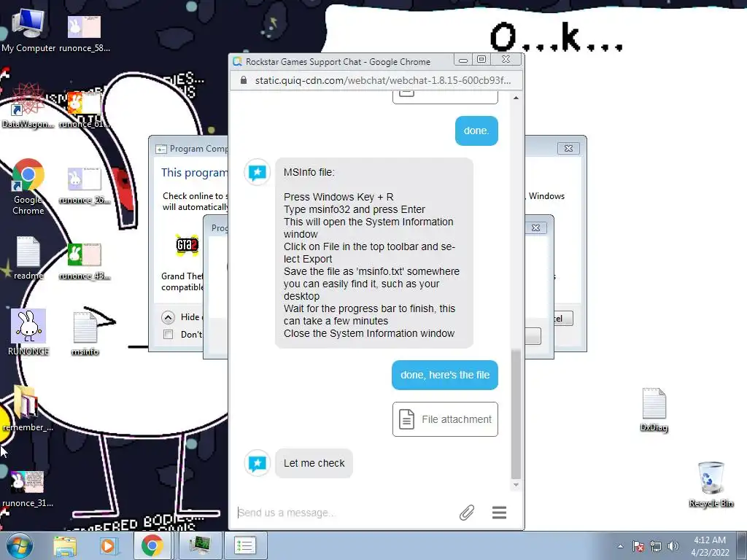Screen dimensions: 747x560
Task: Open Windows Media Player from the taskbar
Action: coord(108,545)
